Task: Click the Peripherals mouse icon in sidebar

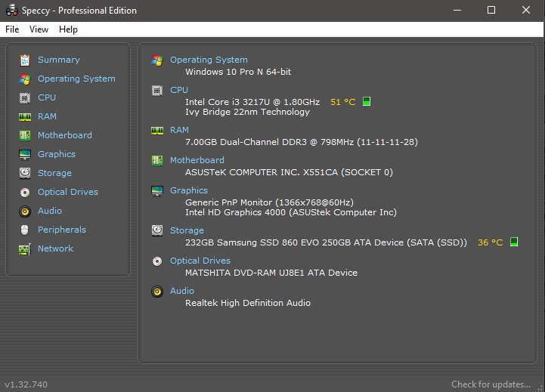Action: pos(25,230)
